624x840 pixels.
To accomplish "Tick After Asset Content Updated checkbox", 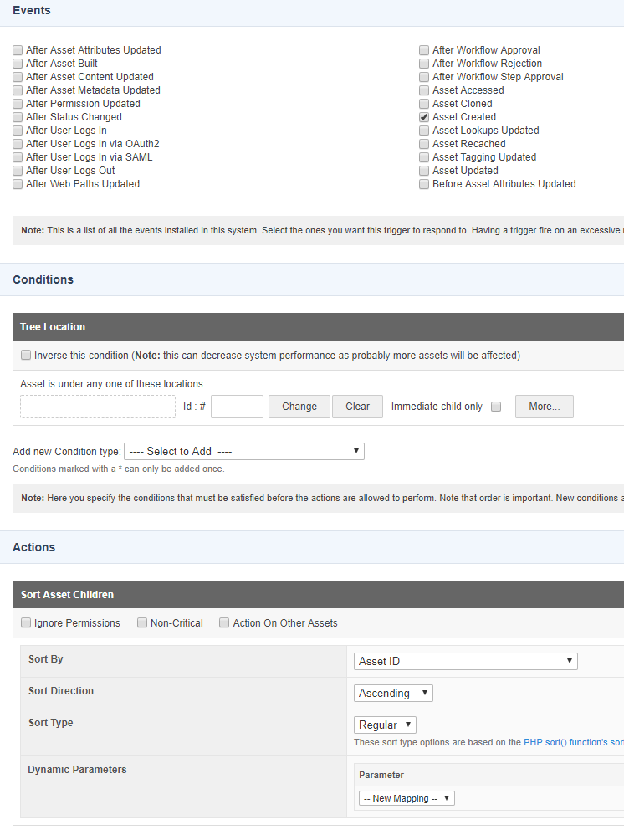I will coord(18,77).
